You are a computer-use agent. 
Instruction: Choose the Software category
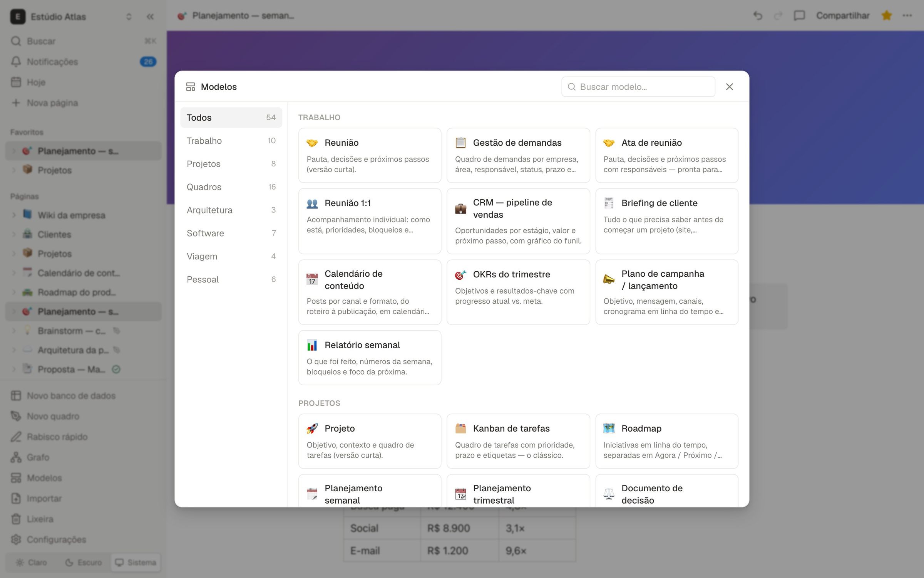pos(231,233)
